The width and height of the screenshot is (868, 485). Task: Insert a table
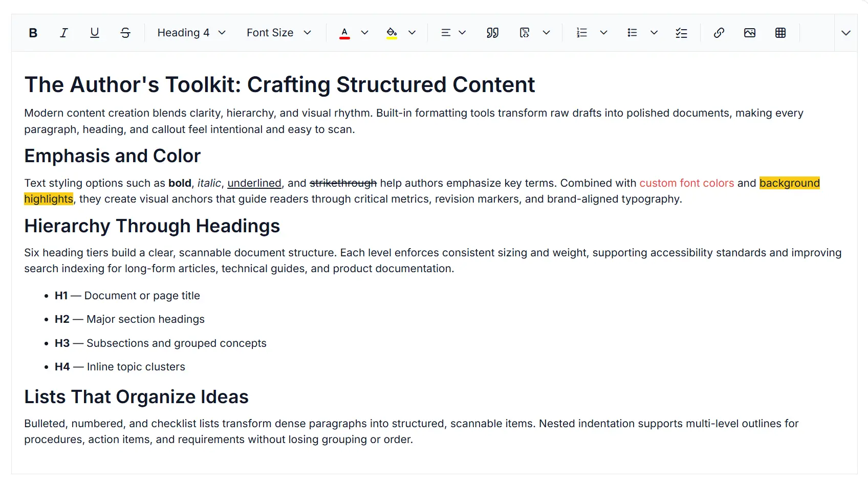click(780, 33)
